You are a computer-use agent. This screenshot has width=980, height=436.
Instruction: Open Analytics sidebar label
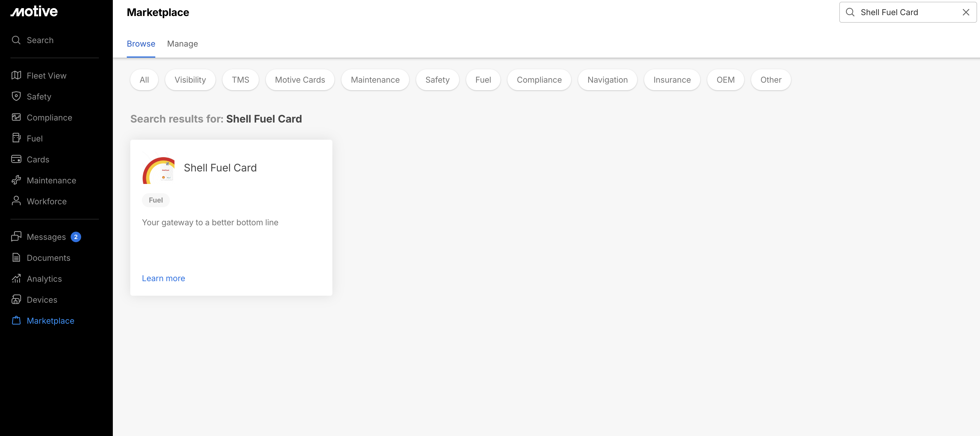(x=44, y=279)
